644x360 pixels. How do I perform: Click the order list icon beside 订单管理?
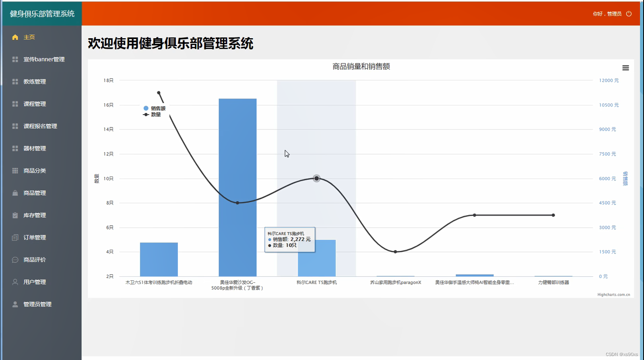[x=15, y=237]
